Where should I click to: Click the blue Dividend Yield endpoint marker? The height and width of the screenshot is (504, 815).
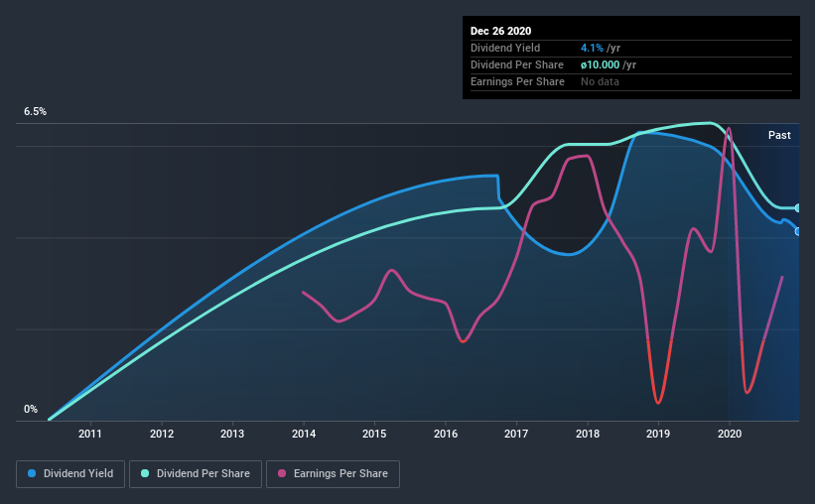(x=798, y=232)
